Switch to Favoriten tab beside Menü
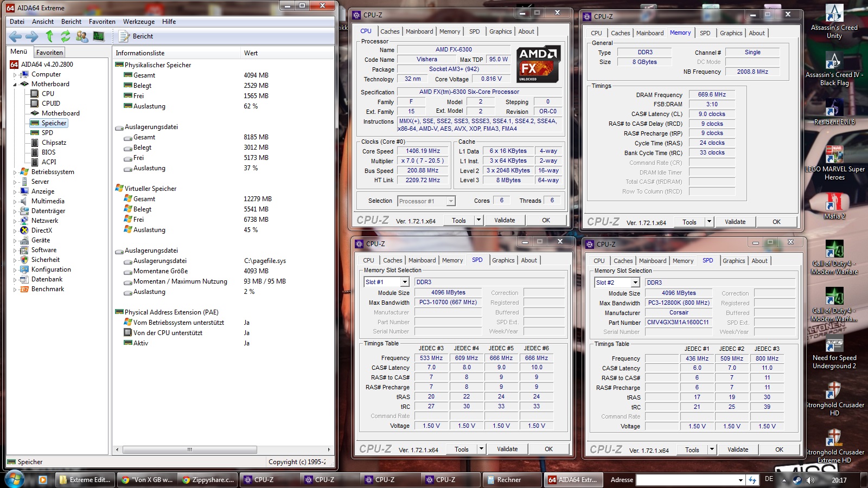The image size is (868, 488). 49,53
